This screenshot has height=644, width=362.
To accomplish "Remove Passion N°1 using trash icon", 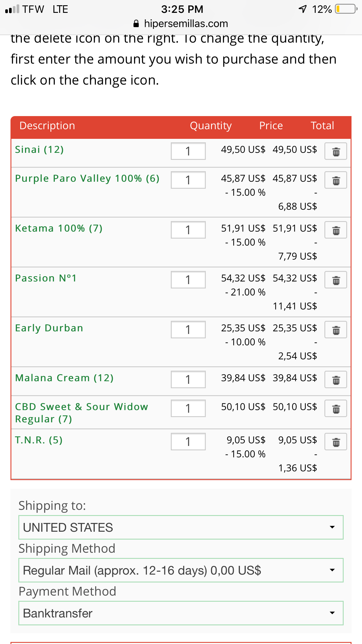I will pyautogui.click(x=335, y=280).
